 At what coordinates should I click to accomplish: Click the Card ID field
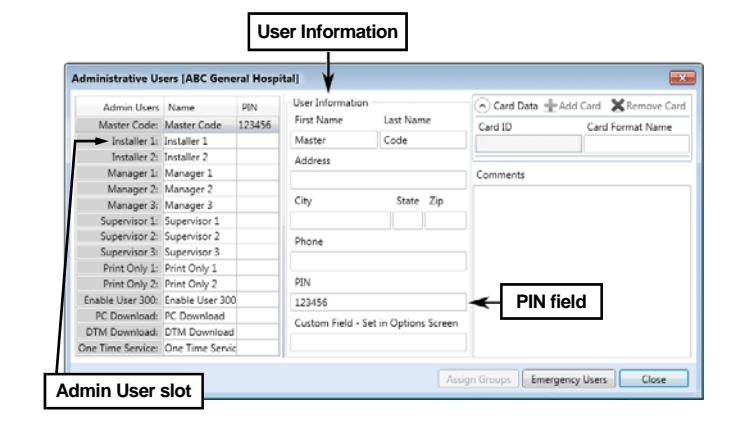tap(529, 144)
